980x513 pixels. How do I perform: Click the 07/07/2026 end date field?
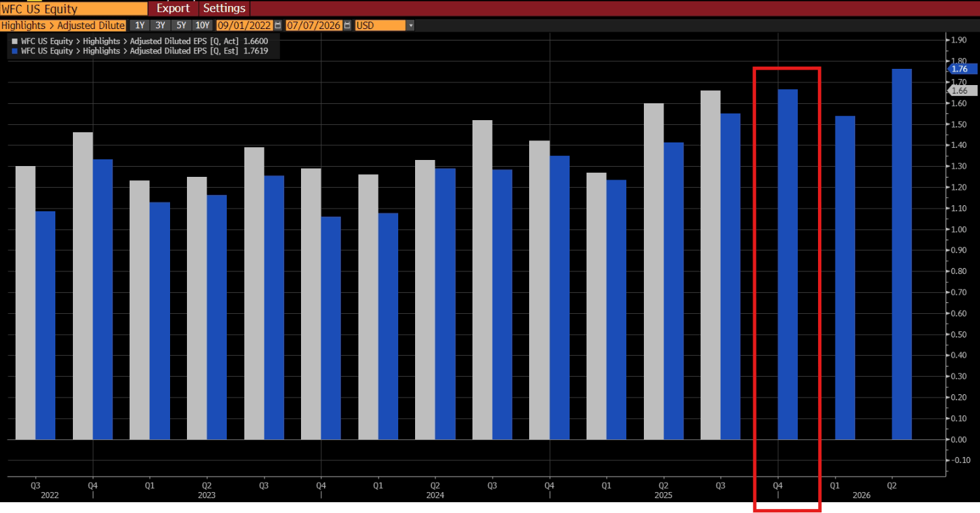tap(317, 25)
